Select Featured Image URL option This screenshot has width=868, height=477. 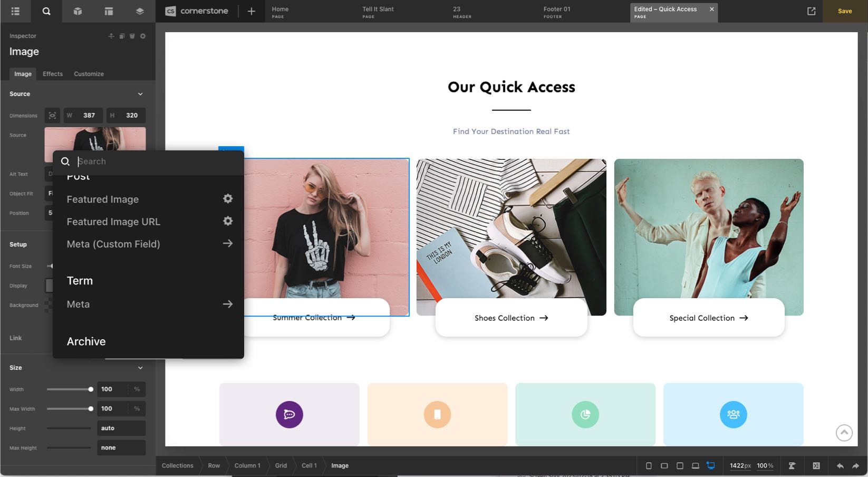click(x=113, y=222)
